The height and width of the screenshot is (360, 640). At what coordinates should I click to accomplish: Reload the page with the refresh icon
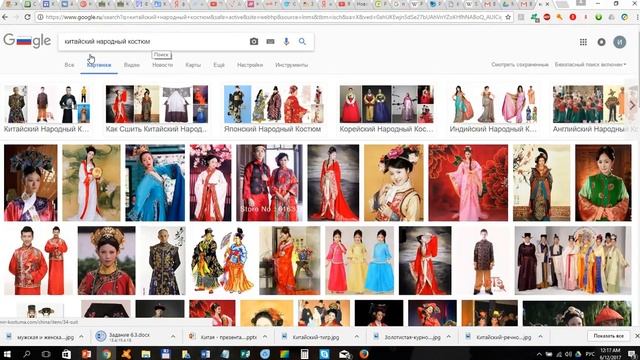point(27,17)
